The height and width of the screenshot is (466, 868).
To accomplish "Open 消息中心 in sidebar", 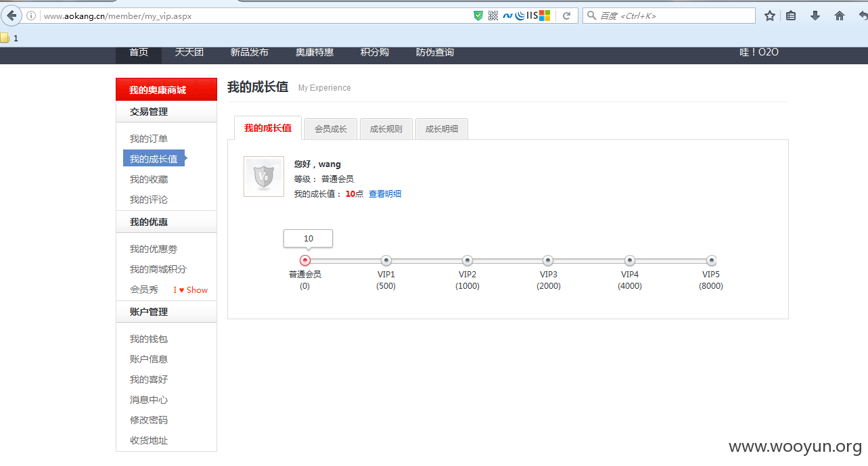I will 149,400.
